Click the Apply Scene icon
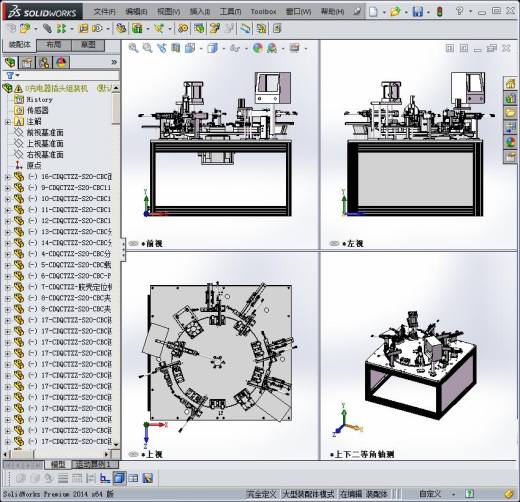The height and width of the screenshot is (502, 520). [272, 48]
